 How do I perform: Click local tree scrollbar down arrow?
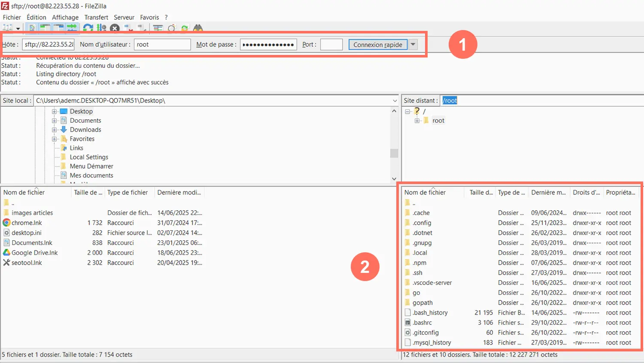click(394, 179)
